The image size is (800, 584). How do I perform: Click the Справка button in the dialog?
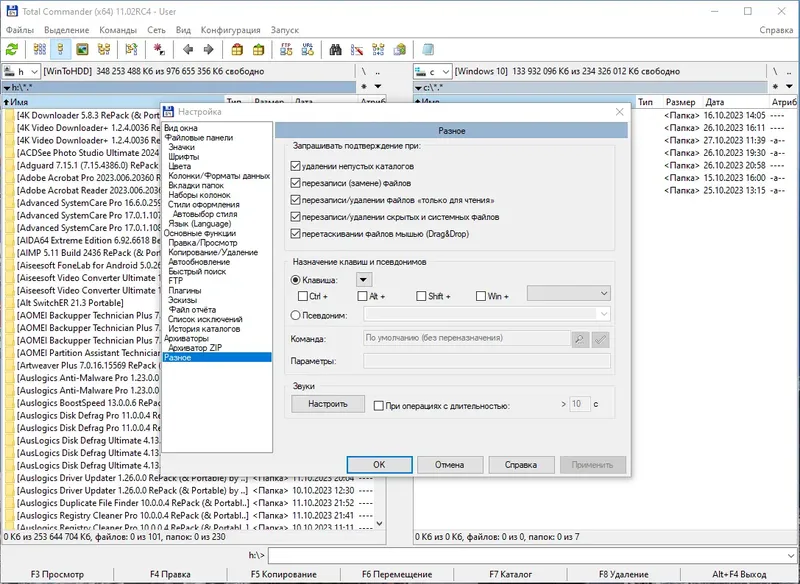521,465
